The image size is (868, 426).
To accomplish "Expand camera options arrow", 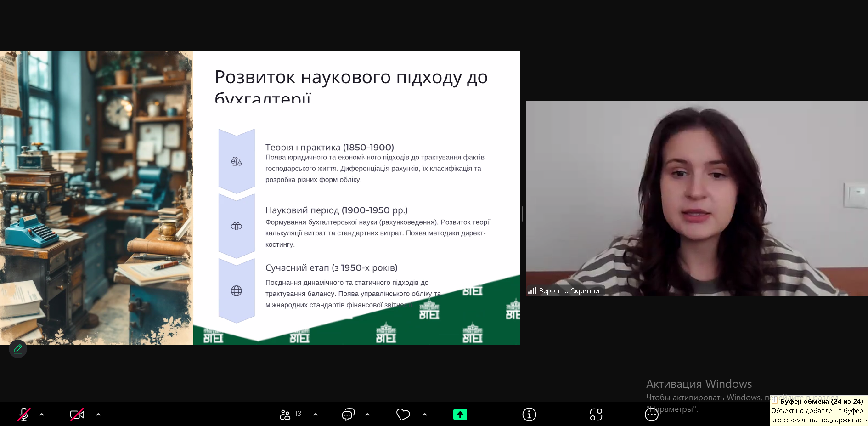I will [x=98, y=415].
